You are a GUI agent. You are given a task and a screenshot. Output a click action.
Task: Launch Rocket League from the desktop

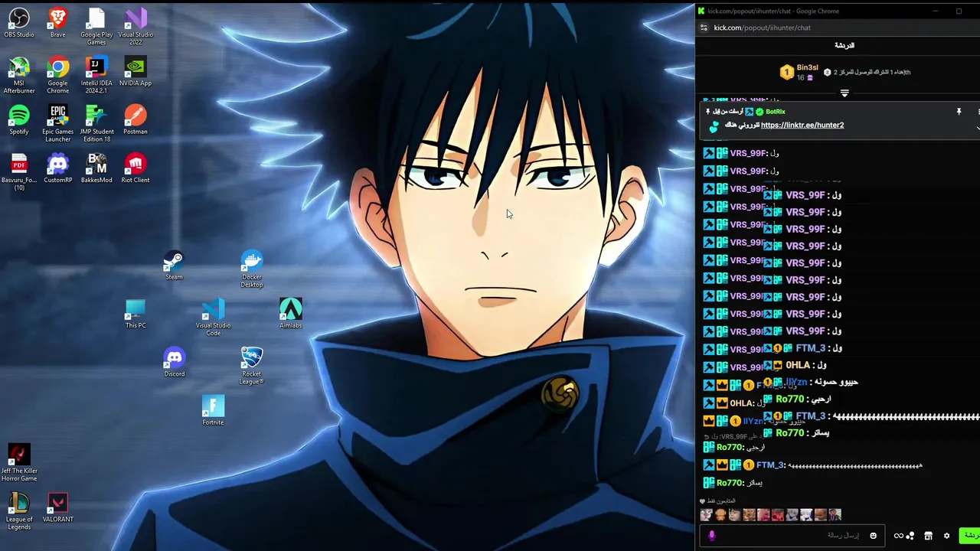252,366
